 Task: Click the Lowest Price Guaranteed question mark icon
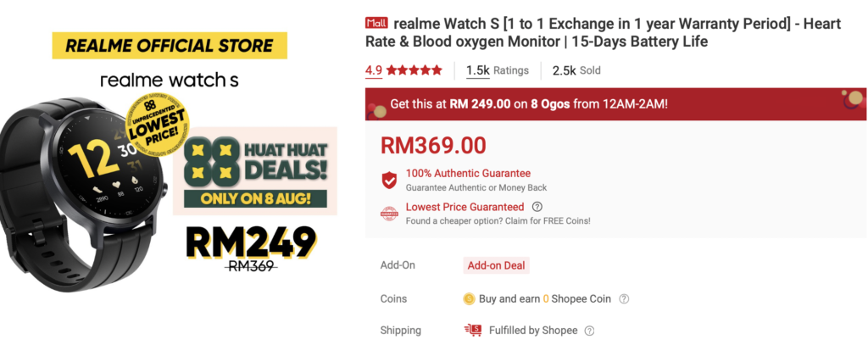pyautogui.click(x=537, y=207)
